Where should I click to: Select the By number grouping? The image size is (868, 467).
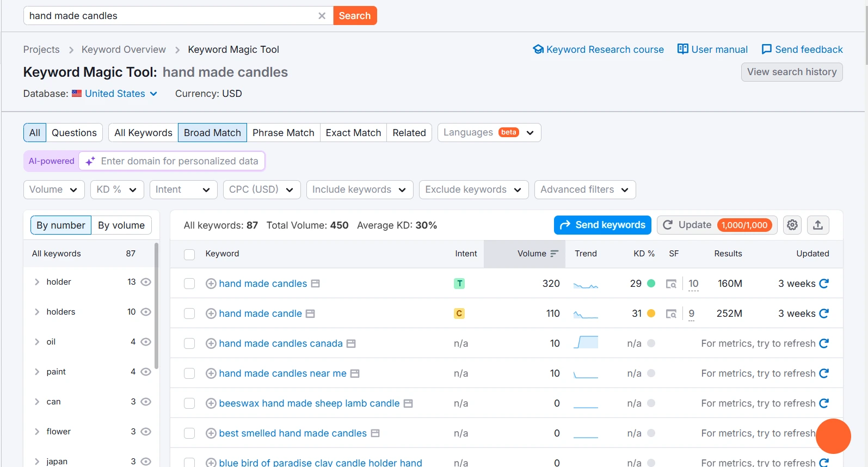tap(61, 225)
